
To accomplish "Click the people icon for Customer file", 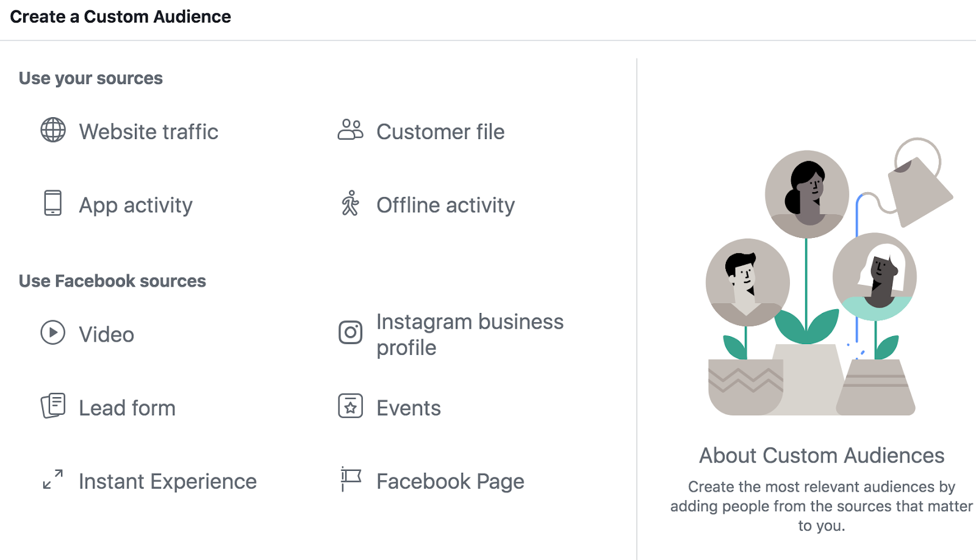I will pyautogui.click(x=350, y=130).
